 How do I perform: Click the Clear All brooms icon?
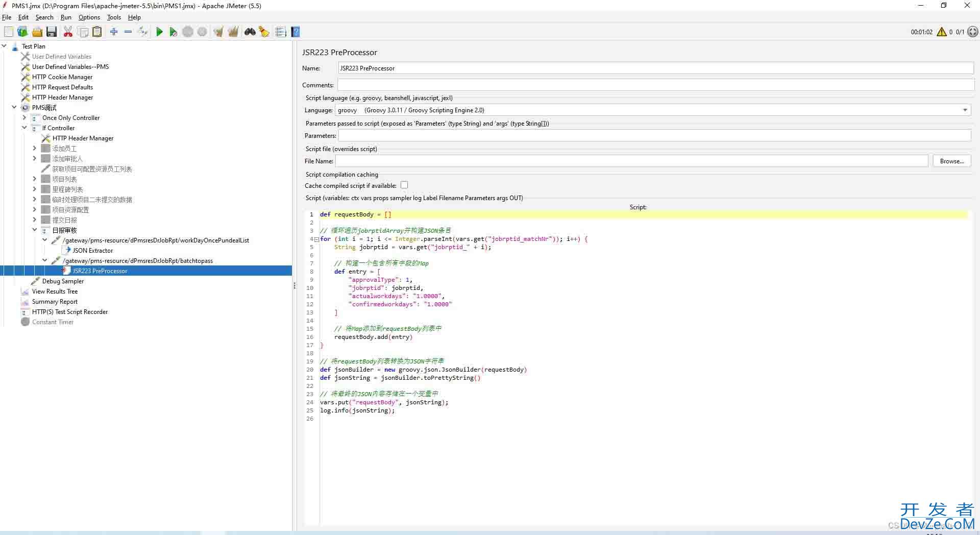coord(233,32)
